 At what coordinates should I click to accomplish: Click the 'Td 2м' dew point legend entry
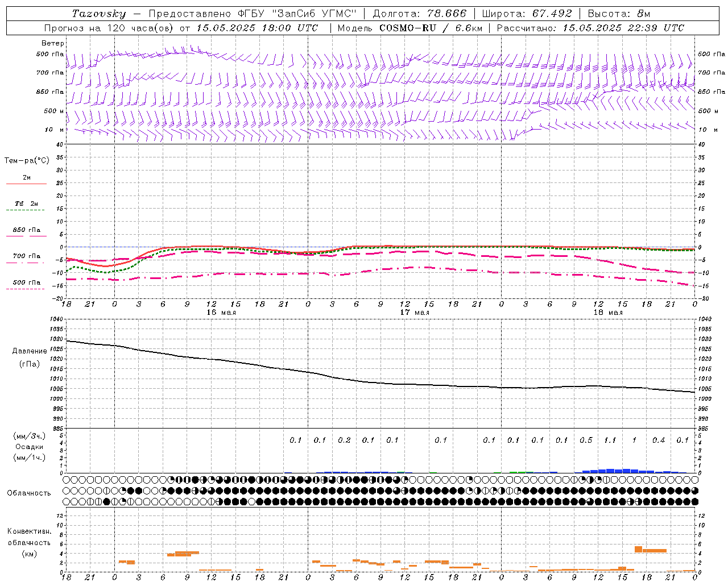[x=27, y=203]
